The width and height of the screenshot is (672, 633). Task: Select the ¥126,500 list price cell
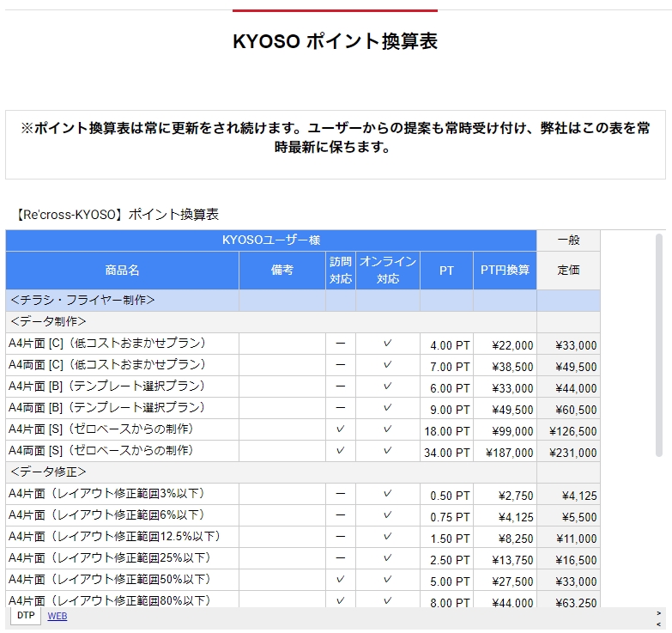click(x=568, y=430)
